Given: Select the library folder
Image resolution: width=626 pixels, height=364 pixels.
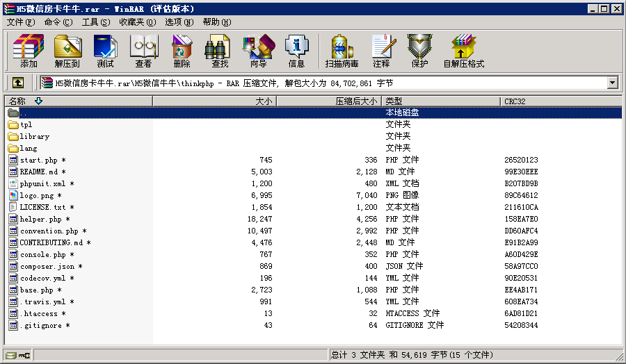Looking at the screenshot, I should point(34,136).
